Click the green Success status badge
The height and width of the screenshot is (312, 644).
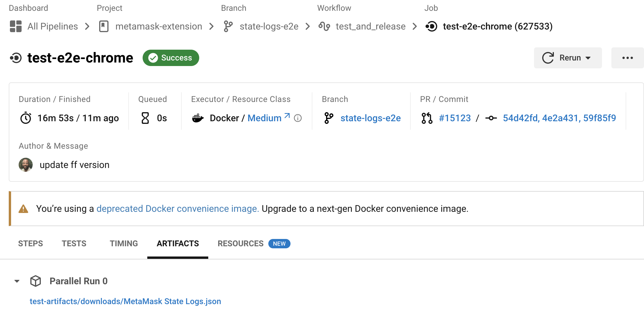coord(171,58)
